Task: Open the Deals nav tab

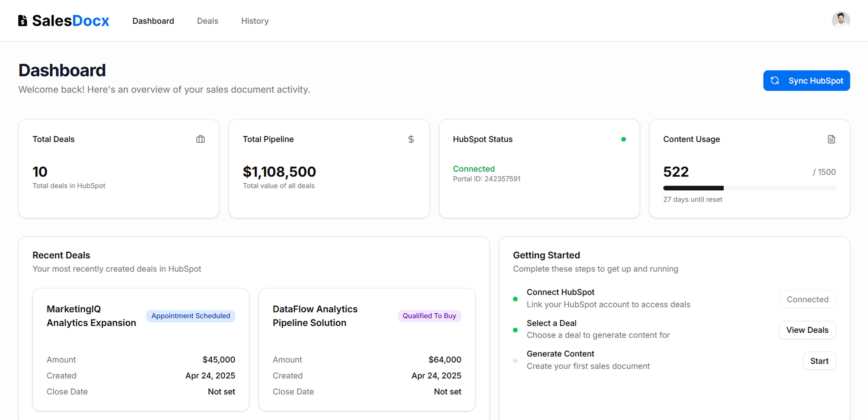Action: click(208, 21)
